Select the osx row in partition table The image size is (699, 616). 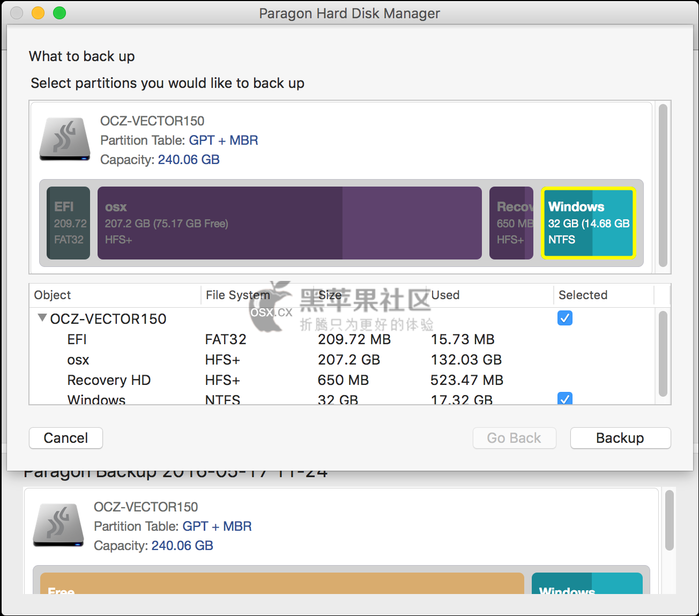342,360
